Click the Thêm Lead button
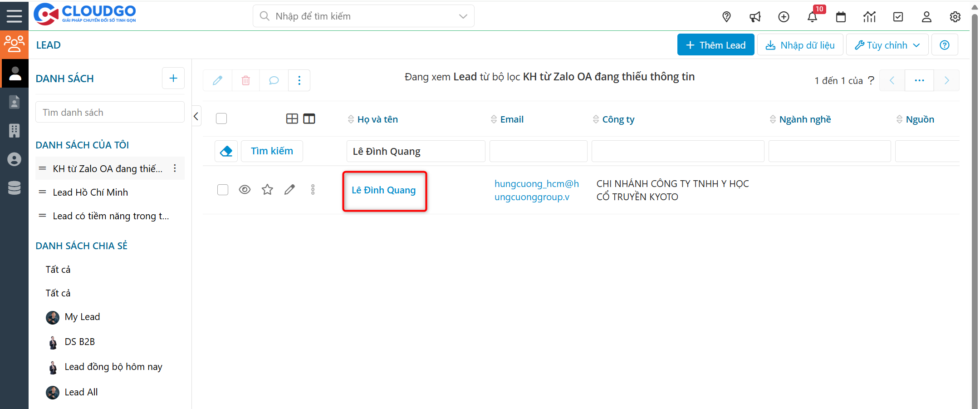 [715, 45]
